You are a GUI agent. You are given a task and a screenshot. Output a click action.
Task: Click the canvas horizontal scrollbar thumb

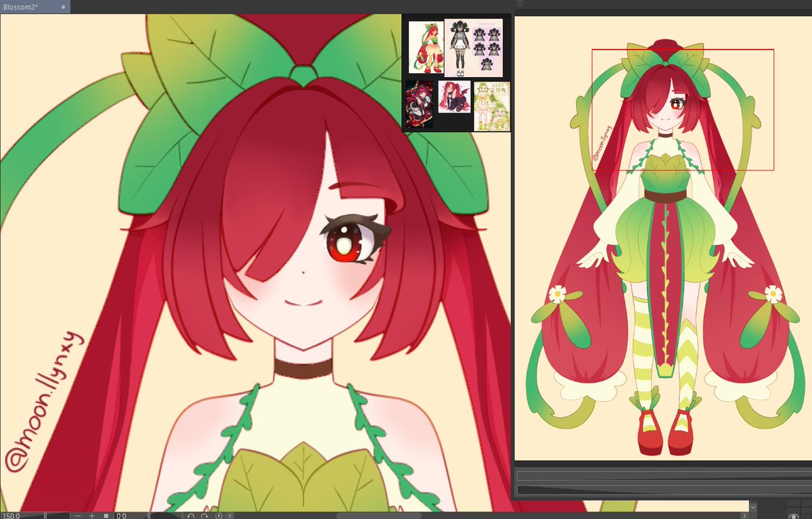pos(379,516)
